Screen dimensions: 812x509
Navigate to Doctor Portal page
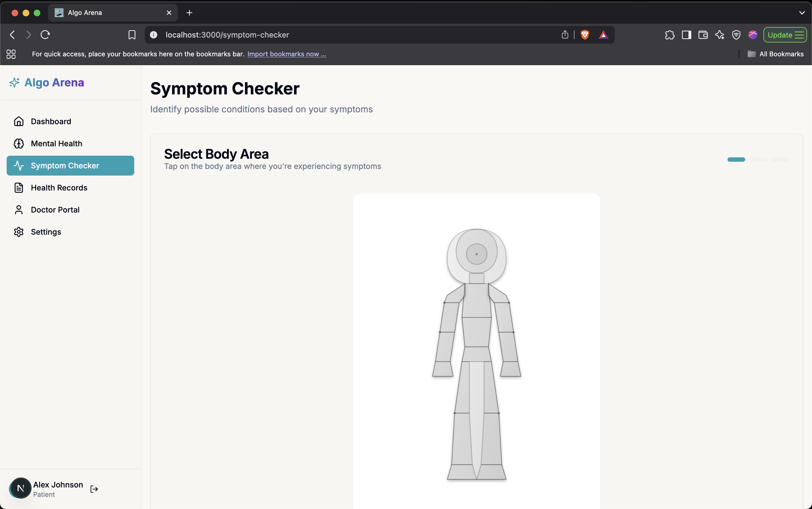point(55,210)
